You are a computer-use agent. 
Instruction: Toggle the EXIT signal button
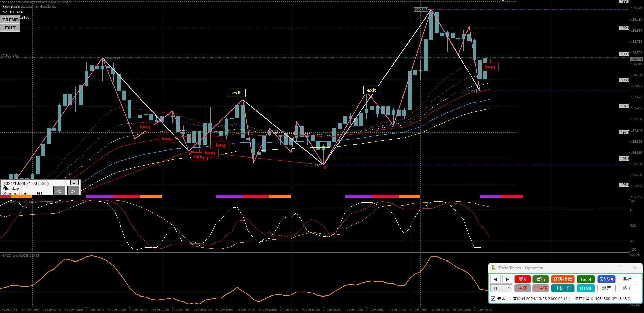click(x=10, y=28)
